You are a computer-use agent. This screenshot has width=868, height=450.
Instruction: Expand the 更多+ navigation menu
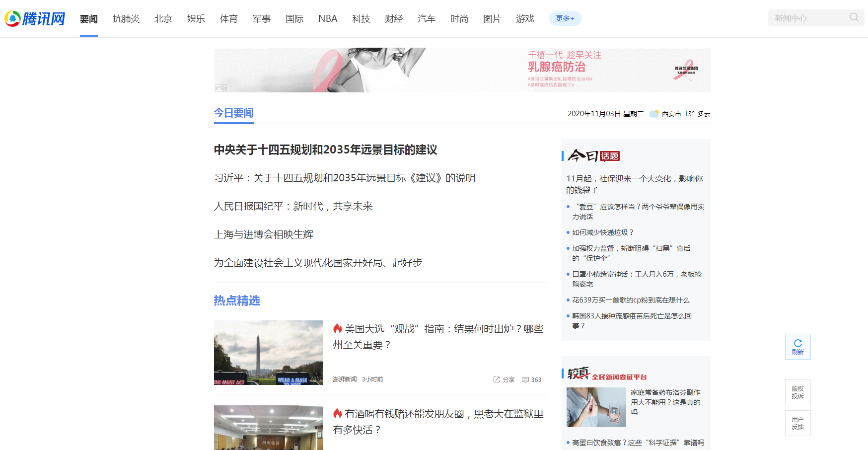(x=565, y=18)
